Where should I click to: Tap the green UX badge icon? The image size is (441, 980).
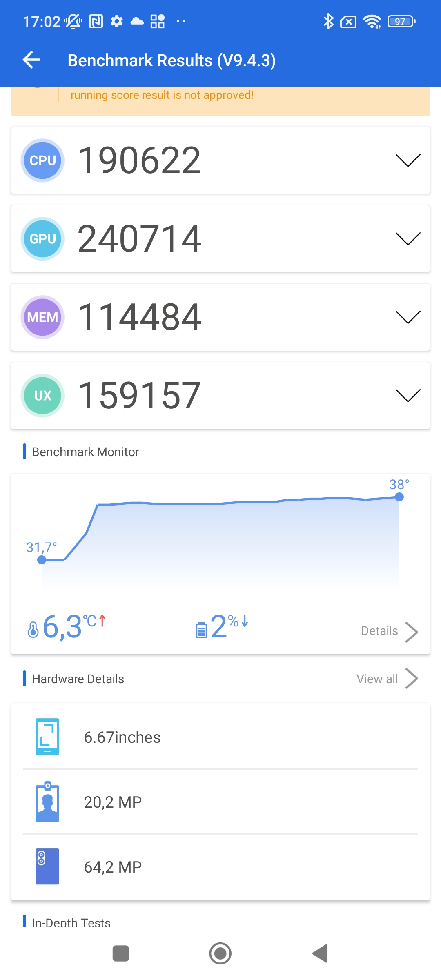point(42,396)
